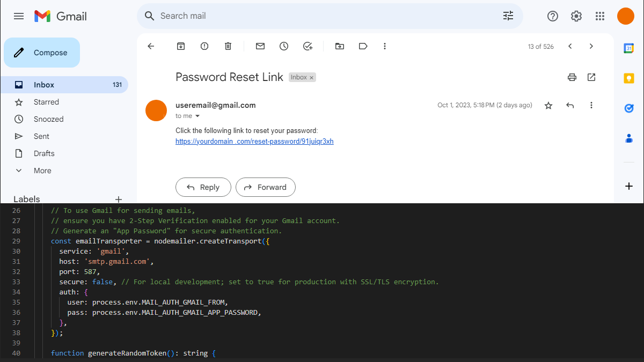Star the Password Reset Link email

coord(548,106)
